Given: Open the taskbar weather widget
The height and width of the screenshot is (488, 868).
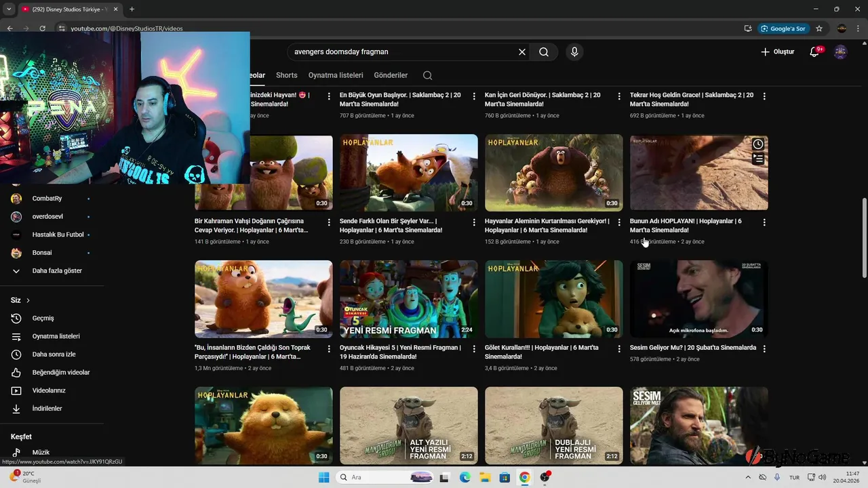Looking at the screenshot, I should coord(26,477).
